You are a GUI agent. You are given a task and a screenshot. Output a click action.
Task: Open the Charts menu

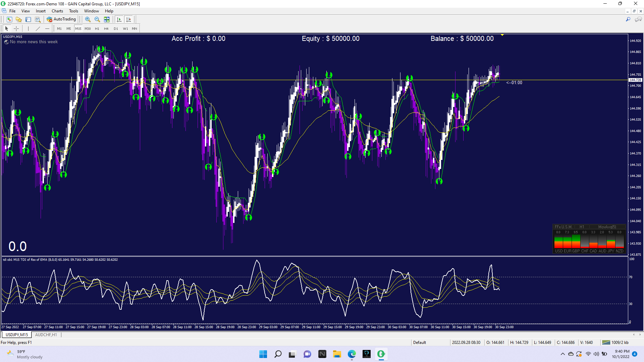[57, 11]
